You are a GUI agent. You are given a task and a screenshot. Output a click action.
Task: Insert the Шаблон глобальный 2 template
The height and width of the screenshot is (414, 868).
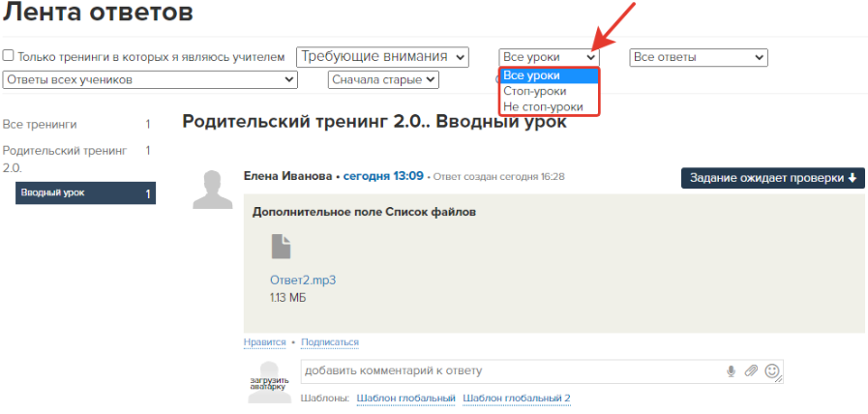click(517, 398)
